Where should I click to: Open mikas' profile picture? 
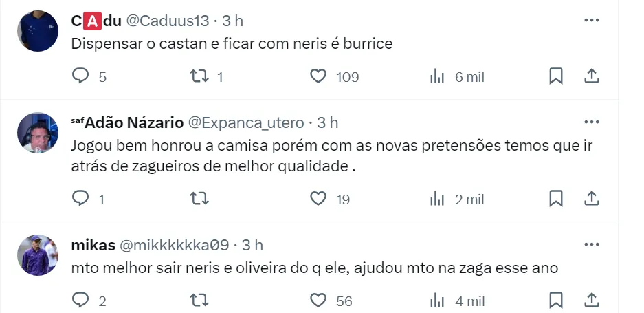pyautogui.click(x=38, y=255)
